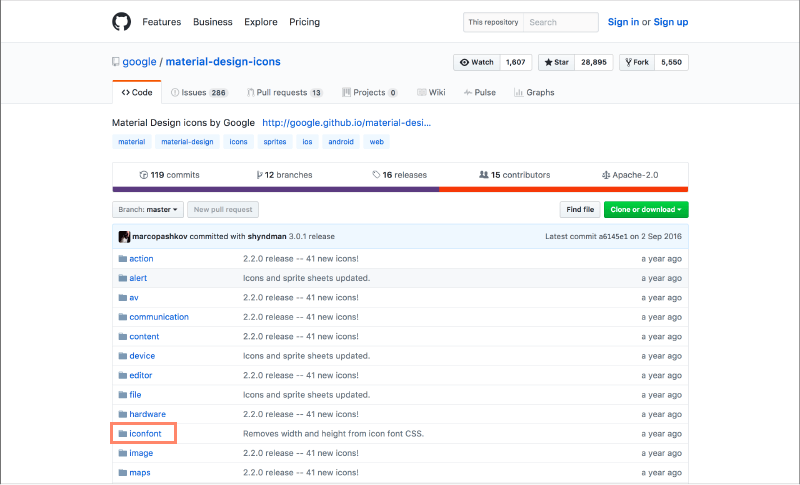Click the search field in the header
This screenshot has height=485, width=800.
coord(561,22)
